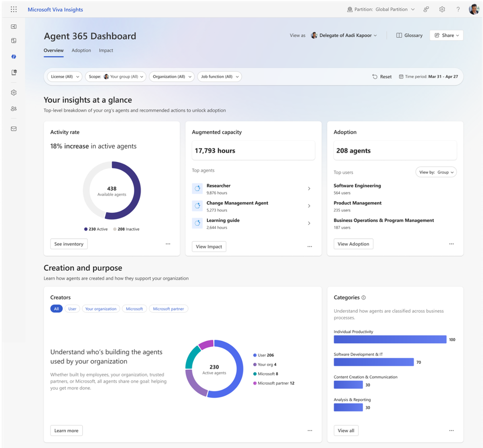Click the Time period calendar icon
Image resolution: width=483 pixels, height=448 pixels.
click(401, 77)
